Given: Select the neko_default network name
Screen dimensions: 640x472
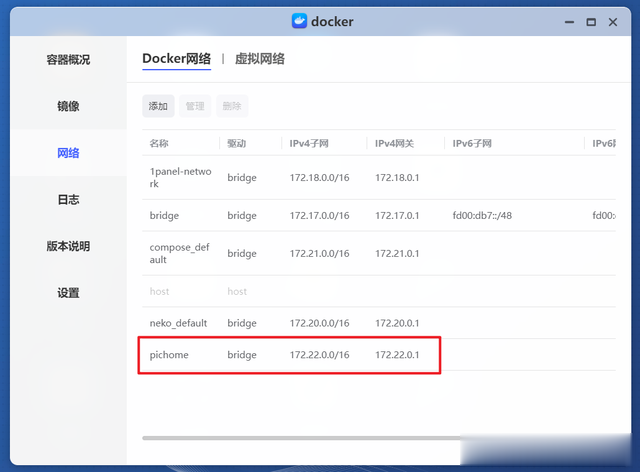Looking at the screenshot, I should coord(178,323).
